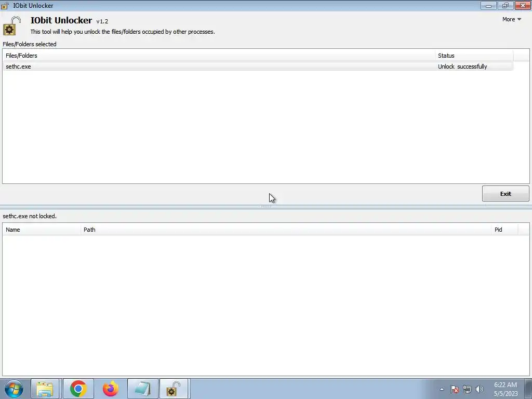This screenshot has width=532, height=399.
Task: Click the Show desktop strip
Action: click(x=528, y=389)
